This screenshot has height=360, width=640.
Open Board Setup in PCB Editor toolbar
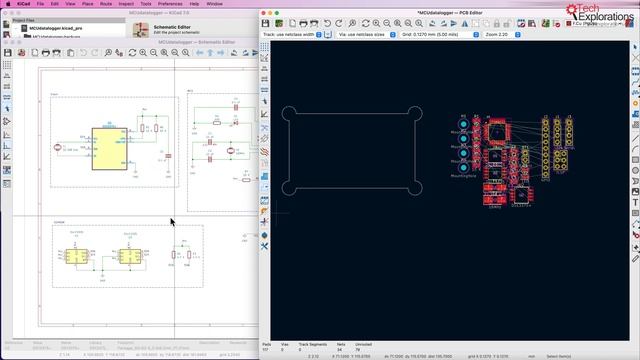[279, 24]
